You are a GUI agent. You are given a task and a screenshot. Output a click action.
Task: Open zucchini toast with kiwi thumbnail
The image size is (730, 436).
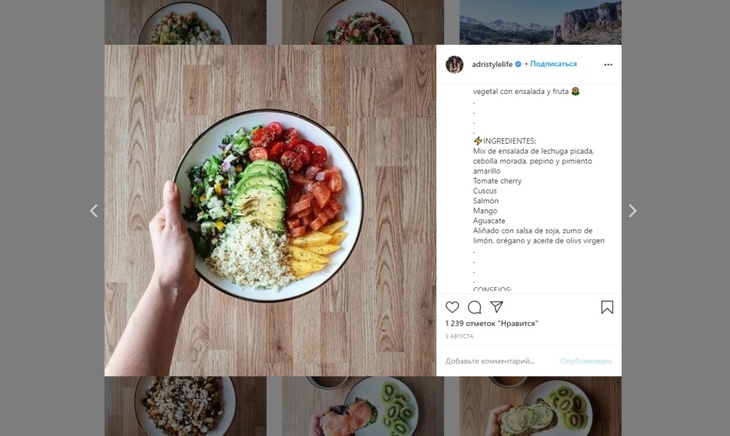[x=540, y=406]
